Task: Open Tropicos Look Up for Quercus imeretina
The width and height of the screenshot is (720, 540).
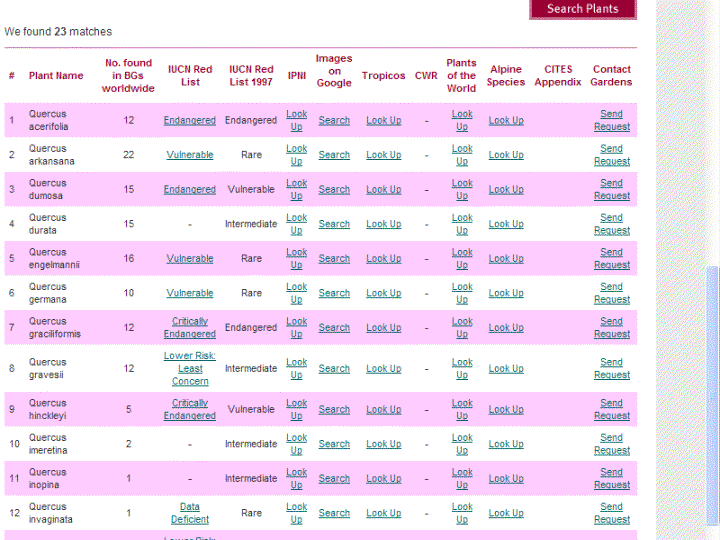Action: [x=383, y=444]
